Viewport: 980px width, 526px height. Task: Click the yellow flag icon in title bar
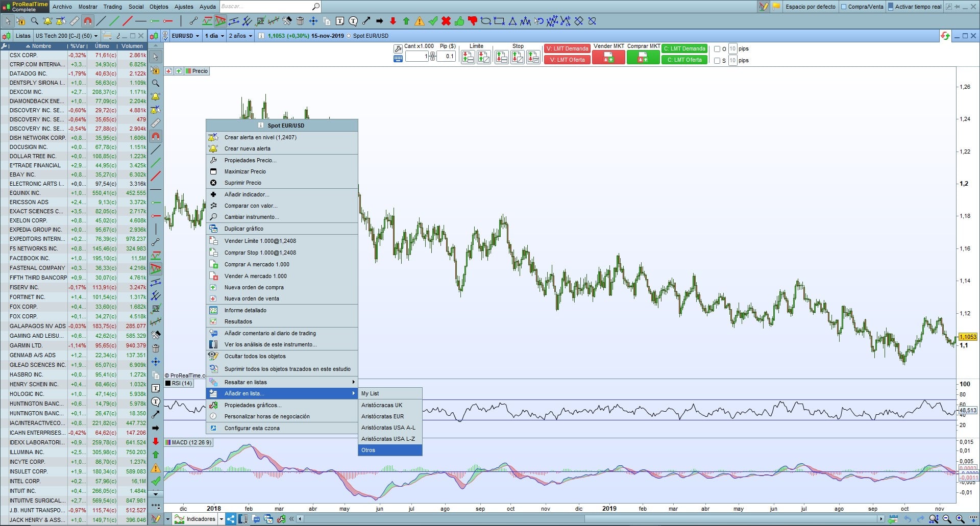pyautogui.click(x=776, y=7)
